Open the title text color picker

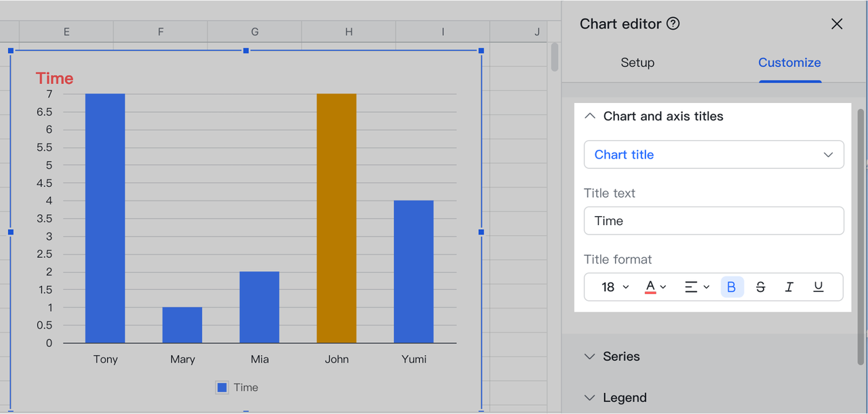[655, 287]
